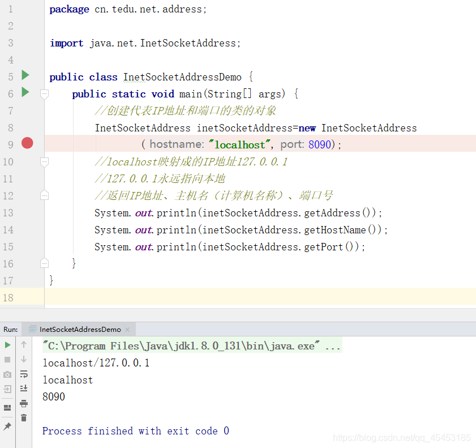This screenshot has width=476, height=448.
Task: Click getPort() call on line 15
Action: point(332,247)
